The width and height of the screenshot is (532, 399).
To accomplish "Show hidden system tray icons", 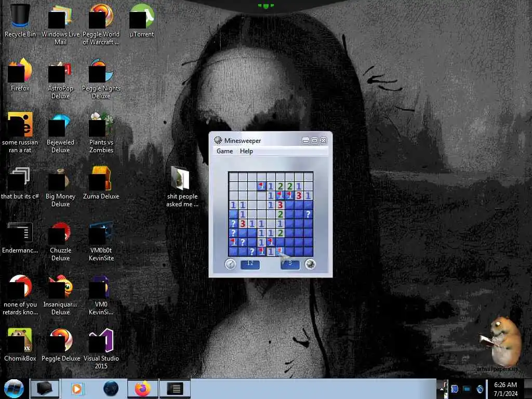I will click(x=442, y=389).
